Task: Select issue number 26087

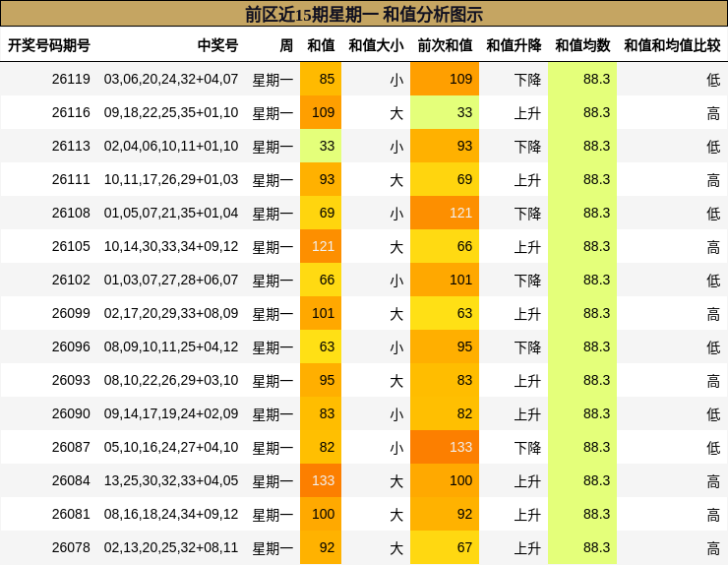Action: [71, 447]
